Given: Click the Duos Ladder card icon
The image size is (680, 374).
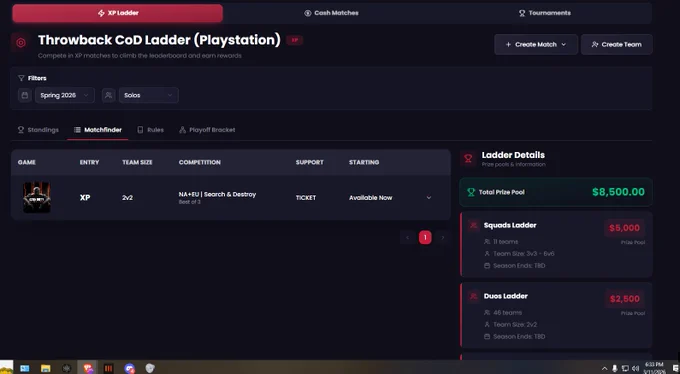Looking at the screenshot, I should pyautogui.click(x=473, y=296).
